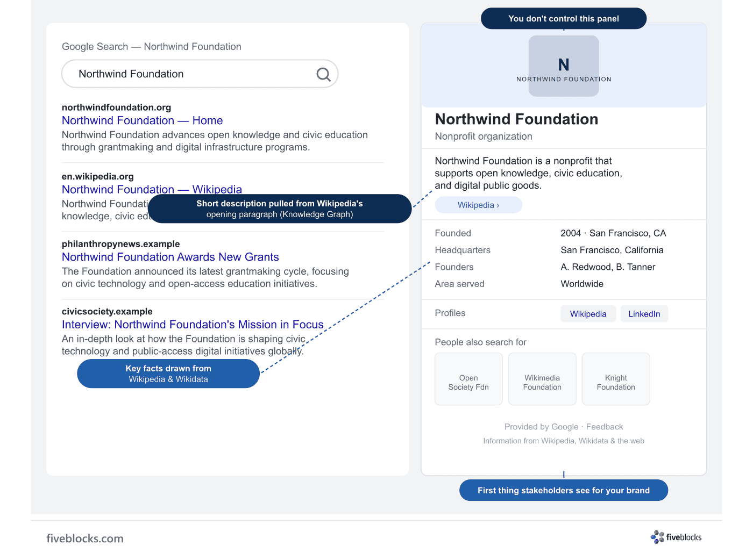The width and height of the screenshot is (753, 560).
Task: Click the Founders value A. Redwood, B. Tanner
Action: tap(608, 267)
